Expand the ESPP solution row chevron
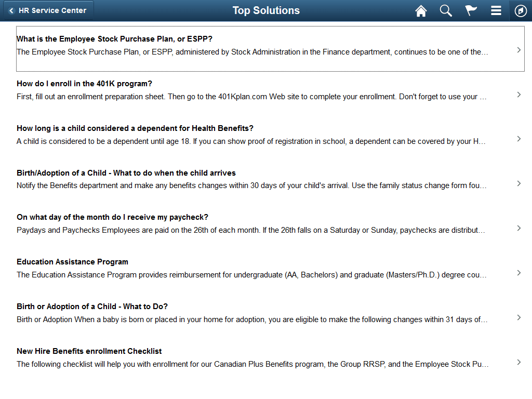This screenshot has height=399, width=532. coord(518,49)
